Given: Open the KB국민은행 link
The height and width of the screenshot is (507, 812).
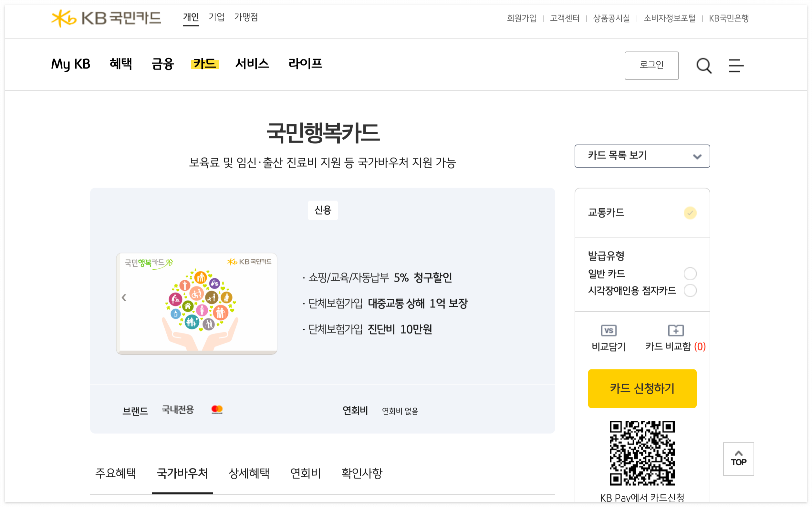Looking at the screenshot, I should pyautogui.click(x=728, y=18).
